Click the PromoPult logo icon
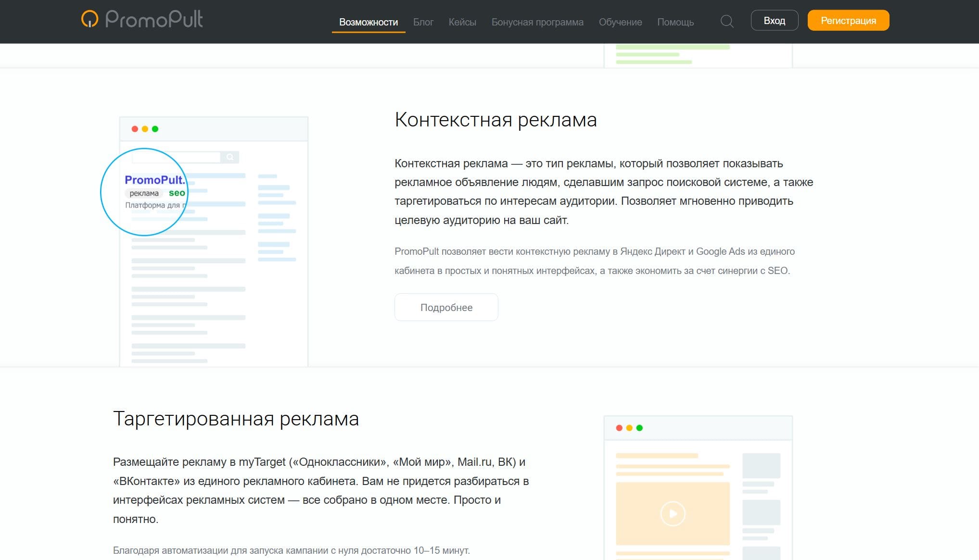 click(89, 19)
